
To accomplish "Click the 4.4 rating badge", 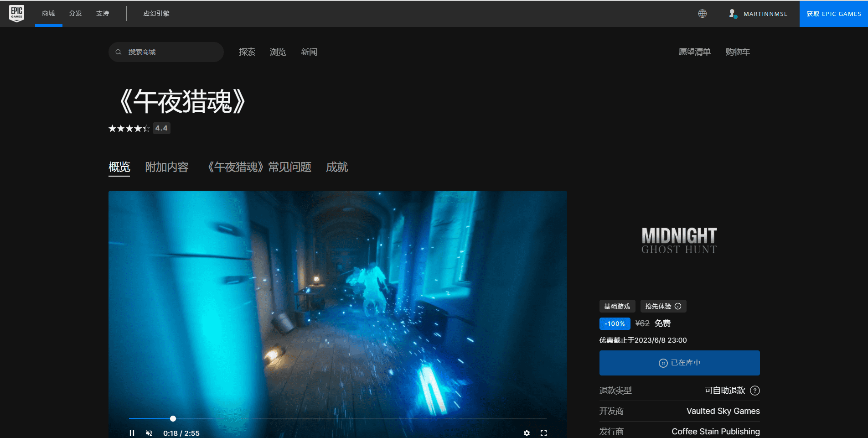I will (x=161, y=128).
